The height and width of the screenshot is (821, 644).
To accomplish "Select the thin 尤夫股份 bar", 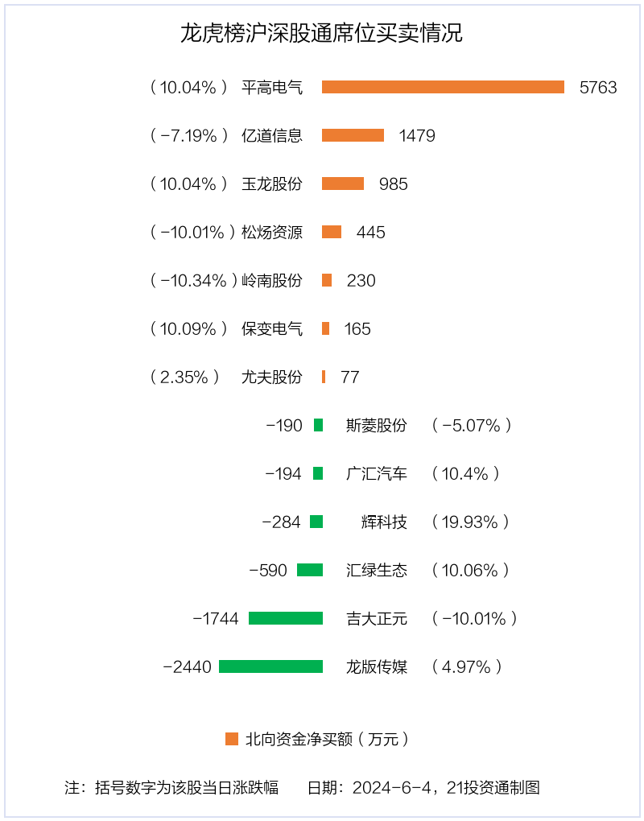I will (x=324, y=377).
